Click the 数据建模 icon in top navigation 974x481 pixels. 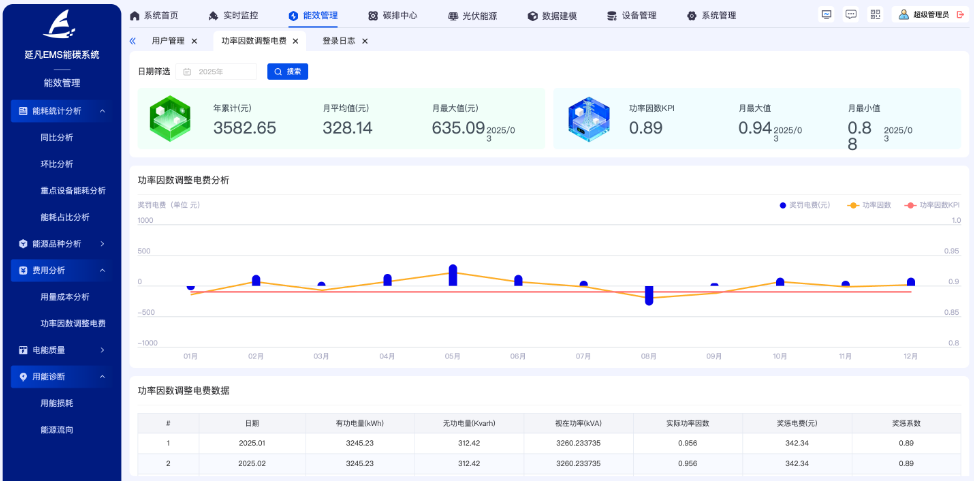click(533, 16)
